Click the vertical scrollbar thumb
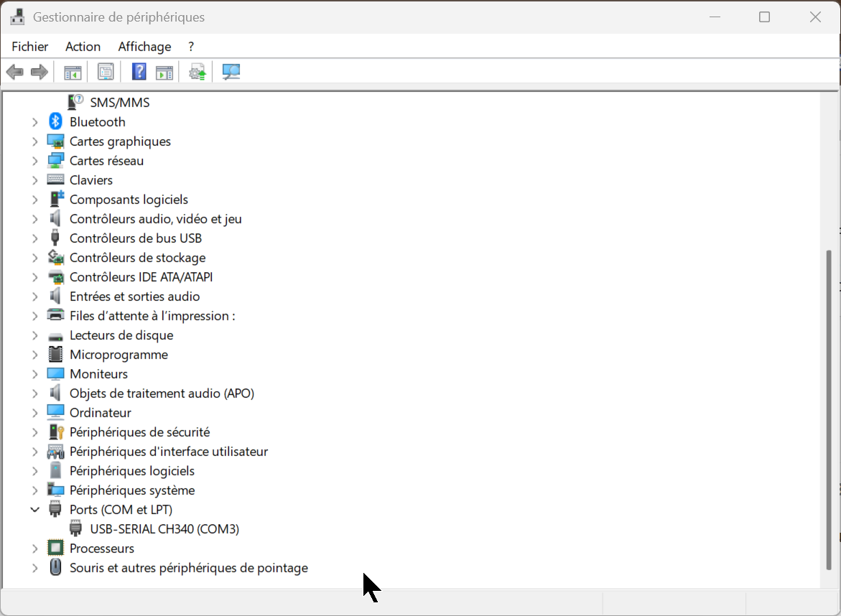 [x=829, y=410]
